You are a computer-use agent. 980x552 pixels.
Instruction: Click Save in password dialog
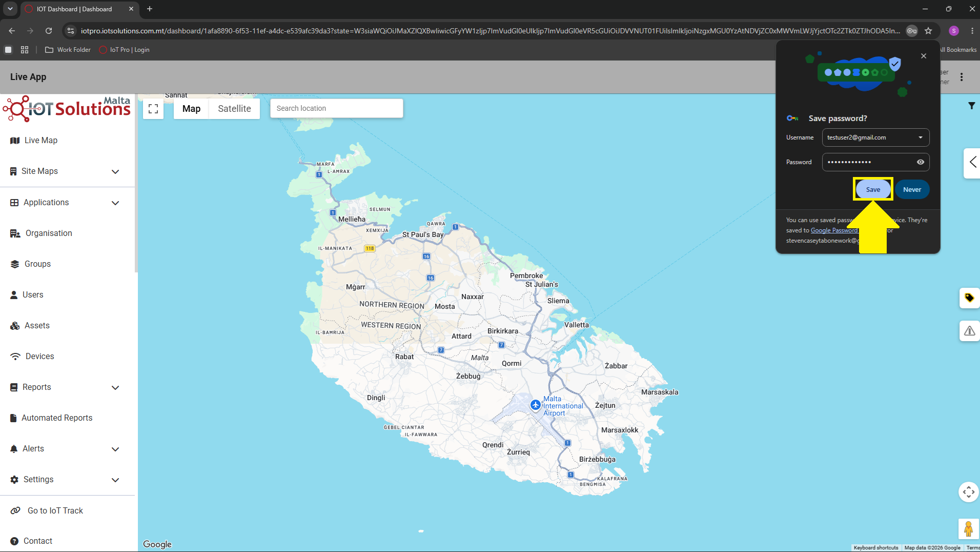coord(873,190)
